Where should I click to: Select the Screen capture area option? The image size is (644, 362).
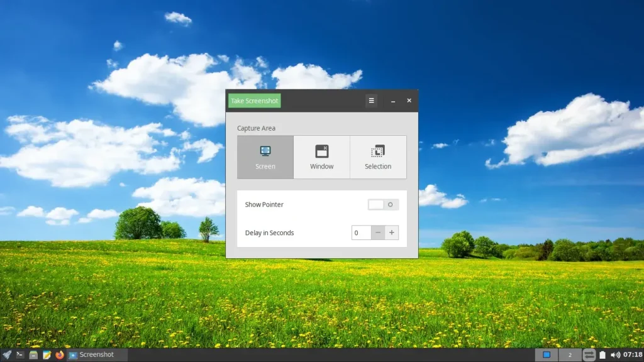click(265, 157)
